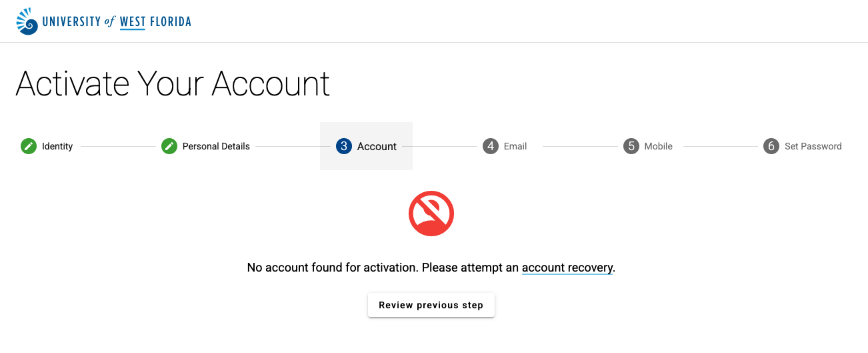Select the Set Password step label
868x353 pixels.
pos(813,146)
